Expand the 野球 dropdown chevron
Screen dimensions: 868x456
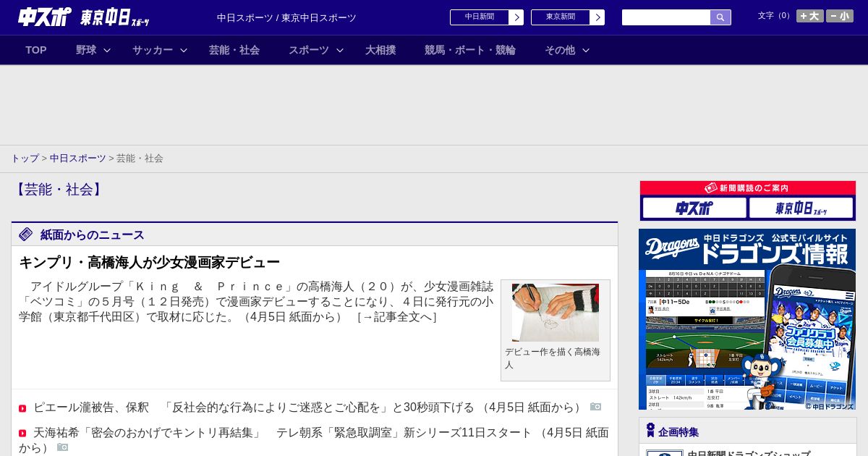(107, 51)
